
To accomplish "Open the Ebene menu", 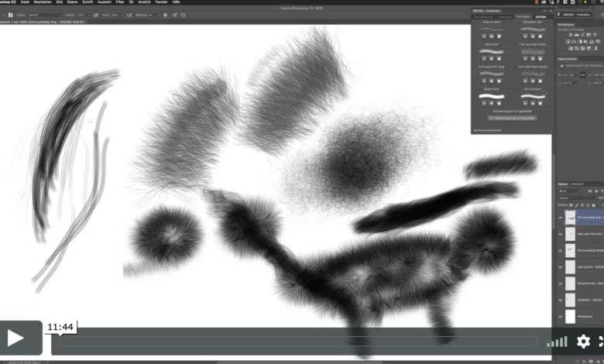I will [72, 2].
